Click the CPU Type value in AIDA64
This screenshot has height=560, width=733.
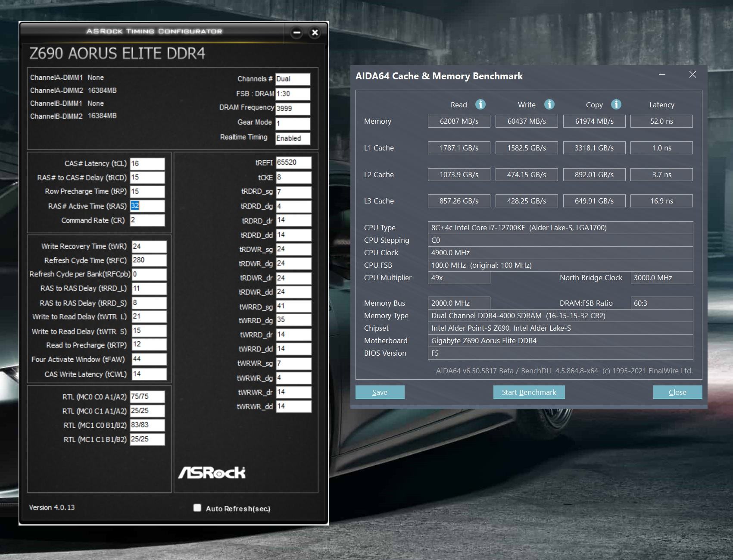tap(560, 228)
